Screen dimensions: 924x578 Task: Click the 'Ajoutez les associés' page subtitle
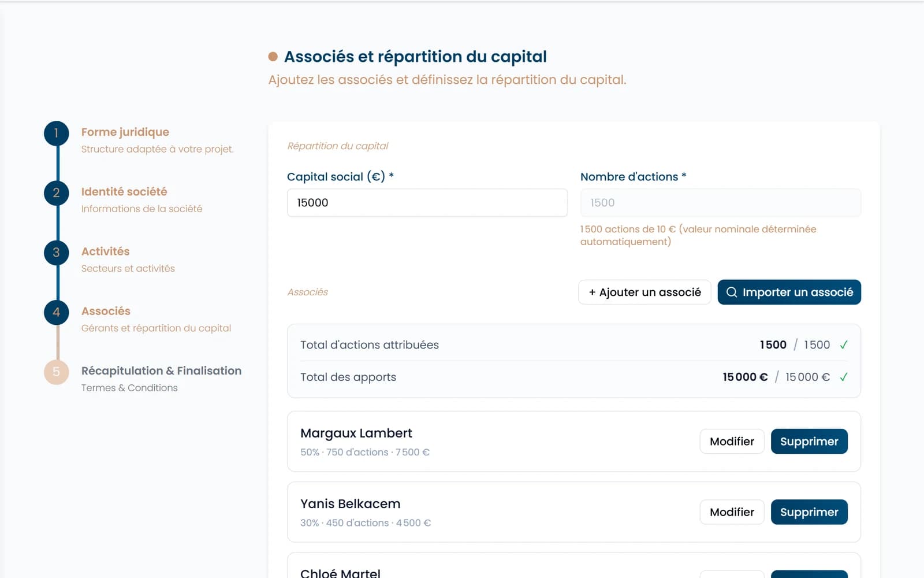[448, 80]
